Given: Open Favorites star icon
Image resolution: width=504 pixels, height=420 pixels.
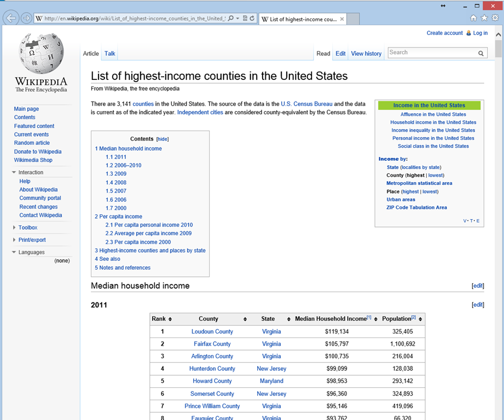Looking at the screenshot, I should click(484, 18).
